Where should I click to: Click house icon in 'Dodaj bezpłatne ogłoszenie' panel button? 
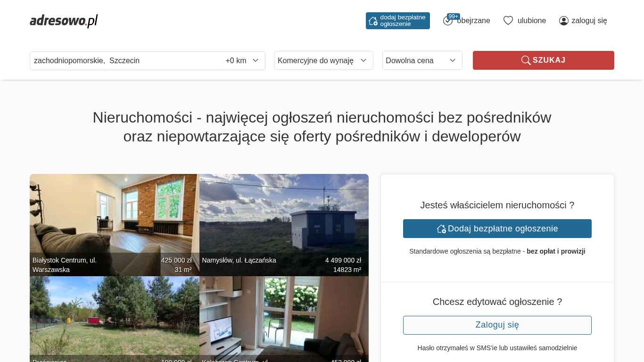tap(441, 229)
